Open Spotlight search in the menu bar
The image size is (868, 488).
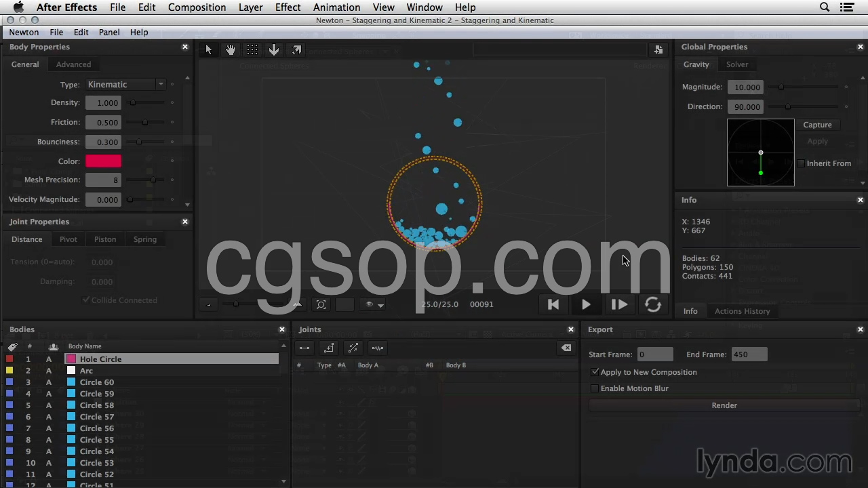pos(825,7)
